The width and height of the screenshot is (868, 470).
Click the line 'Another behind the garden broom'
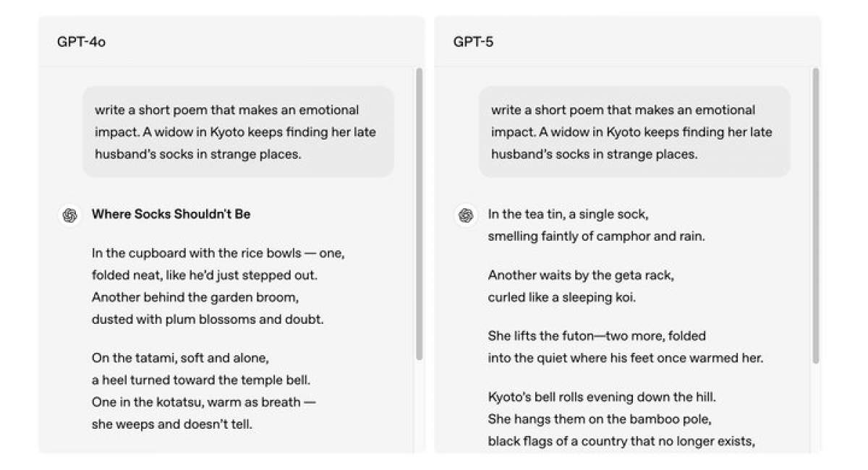[195, 298]
